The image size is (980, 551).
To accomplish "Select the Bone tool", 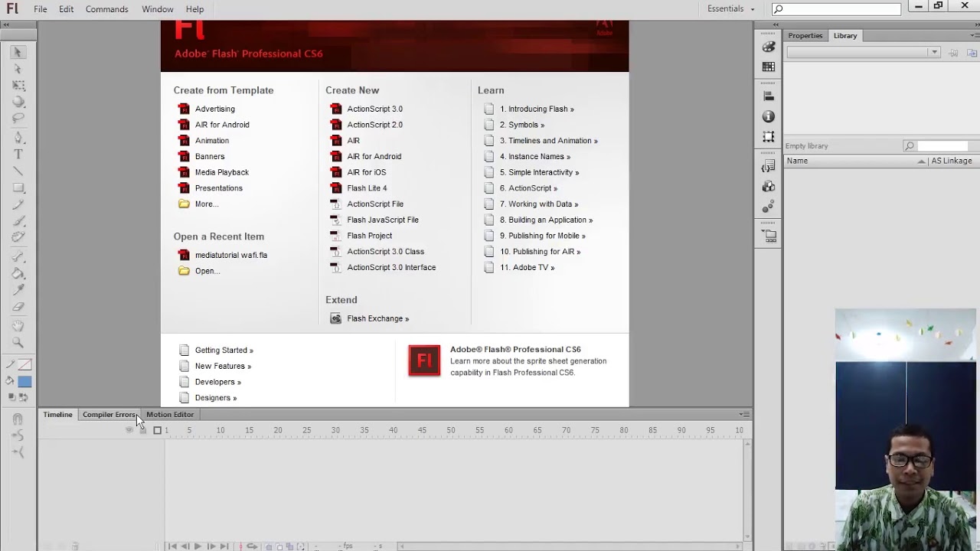I will pos(18,257).
